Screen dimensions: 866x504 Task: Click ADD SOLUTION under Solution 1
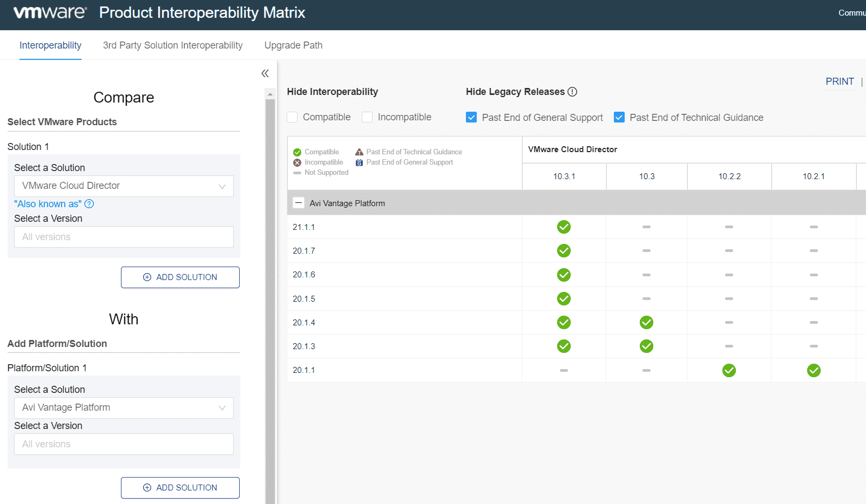coord(180,277)
